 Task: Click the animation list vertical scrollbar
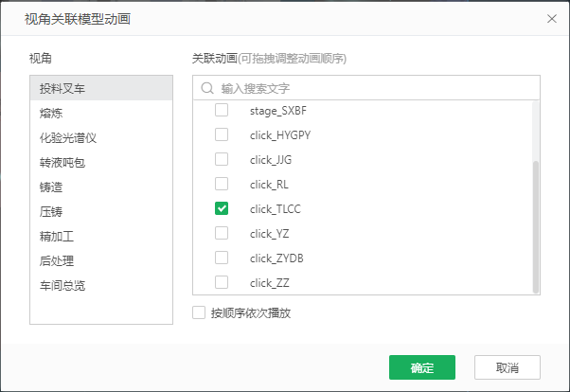pyautogui.click(x=536, y=225)
